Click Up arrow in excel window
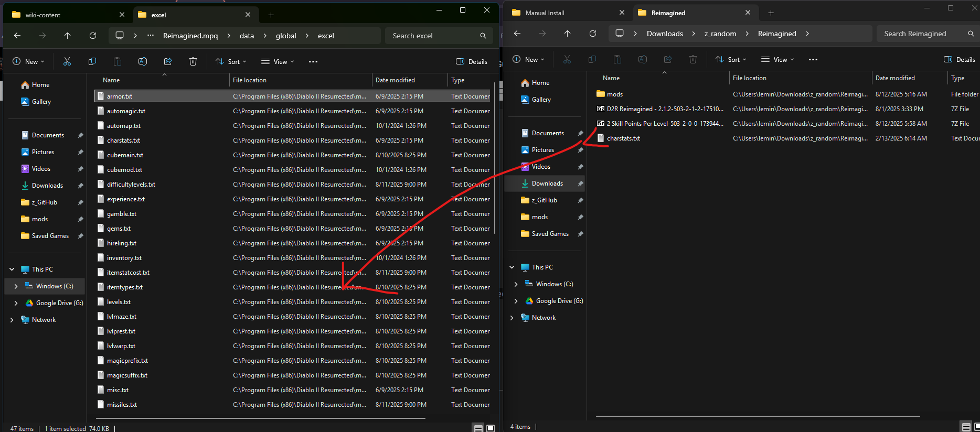 click(x=68, y=36)
